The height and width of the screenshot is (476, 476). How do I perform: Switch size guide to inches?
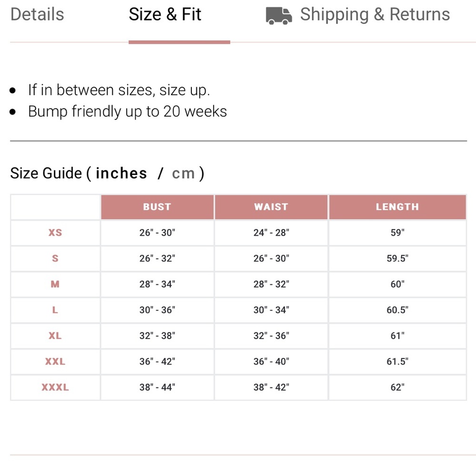click(121, 173)
